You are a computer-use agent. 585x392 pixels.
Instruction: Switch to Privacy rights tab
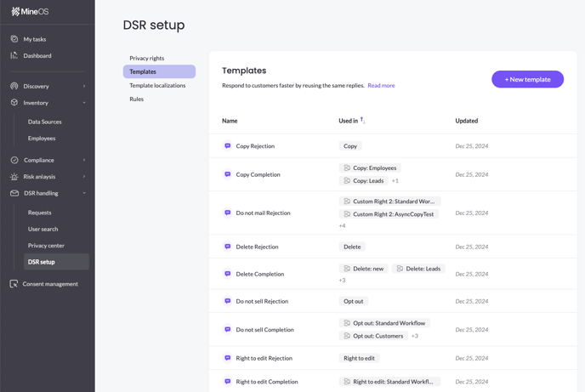point(147,58)
